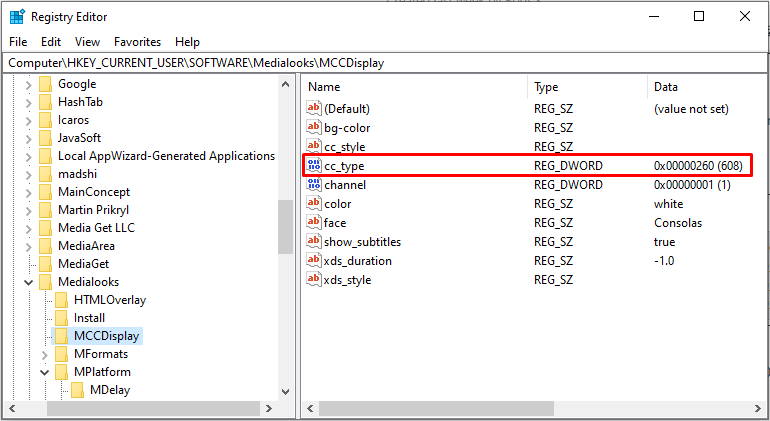Image resolution: width=770 pixels, height=421 pixels.
Task: Select the Google folder icon
Action: [45, 84]
